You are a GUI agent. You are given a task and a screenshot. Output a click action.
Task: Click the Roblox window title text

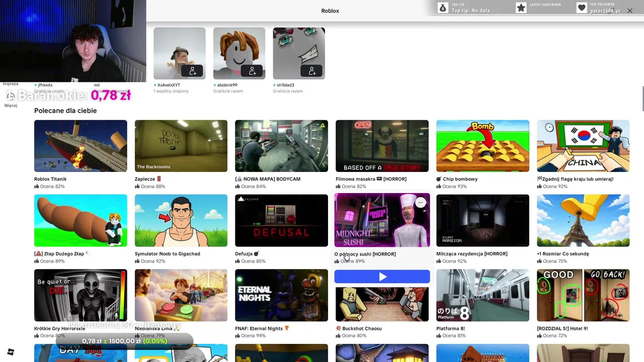point(330,11)
